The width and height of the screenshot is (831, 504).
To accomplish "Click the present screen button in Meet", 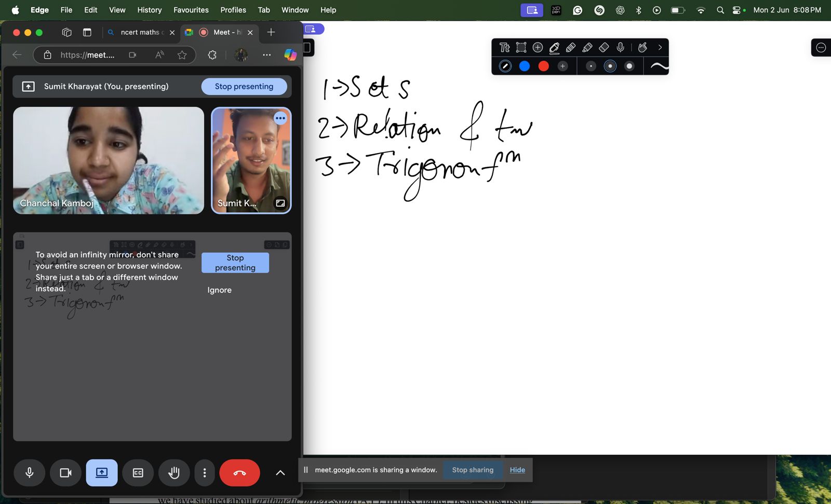I will pyautogui.click(x=102, y=473).
